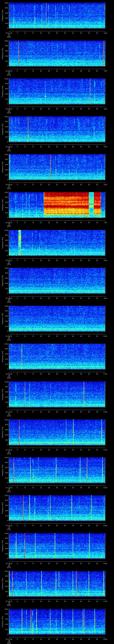
Task: Click the 23:05:00 start time label
Action: (9, 184)
